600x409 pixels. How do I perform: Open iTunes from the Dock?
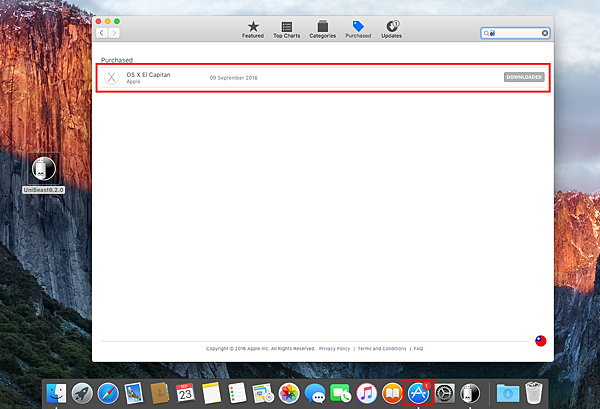tap(366, 393)
